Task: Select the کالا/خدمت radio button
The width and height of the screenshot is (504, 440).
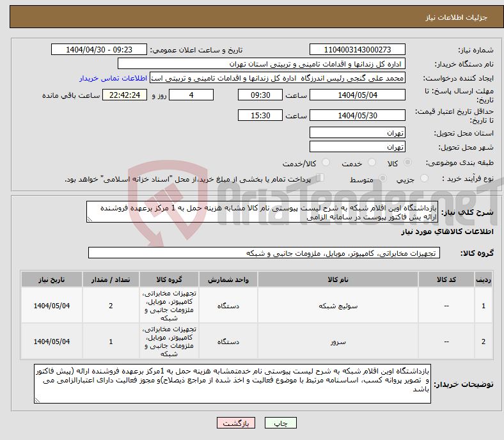Action: [x=326, y=162]
